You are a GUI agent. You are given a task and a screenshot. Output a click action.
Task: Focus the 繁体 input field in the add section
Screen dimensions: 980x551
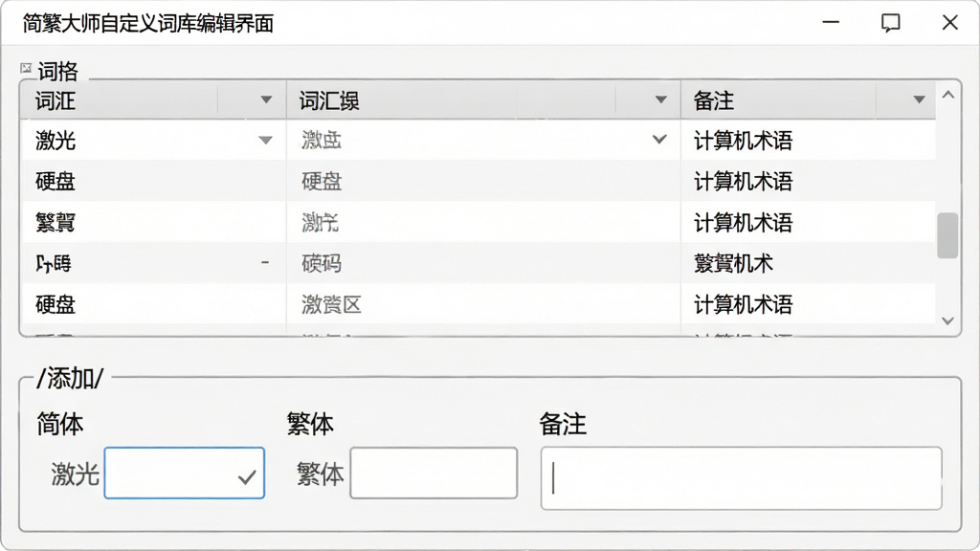(434, 473)
